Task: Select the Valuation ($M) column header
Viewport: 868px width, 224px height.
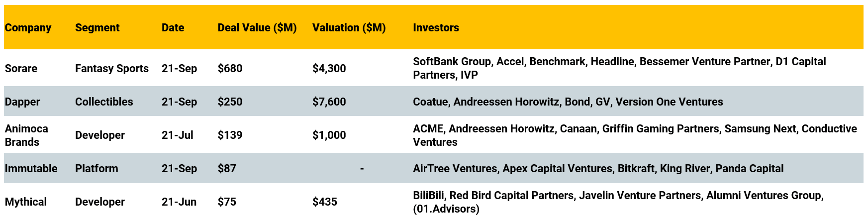Action: (x=349, y=28)
